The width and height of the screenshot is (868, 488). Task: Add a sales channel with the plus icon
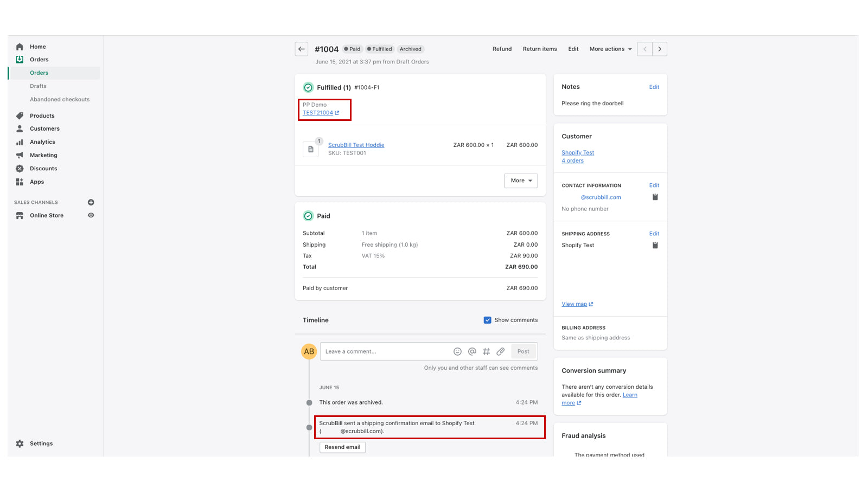pyautogui.click(x=91, y=202)
